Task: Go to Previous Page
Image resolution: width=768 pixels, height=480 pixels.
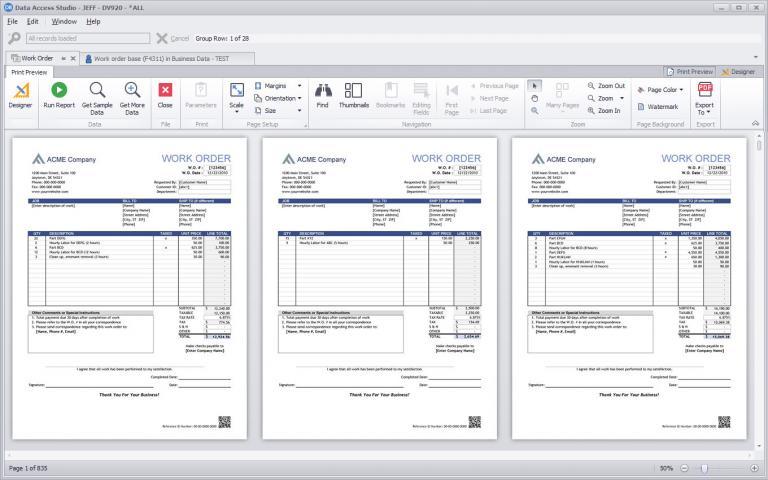Action: 495,86
